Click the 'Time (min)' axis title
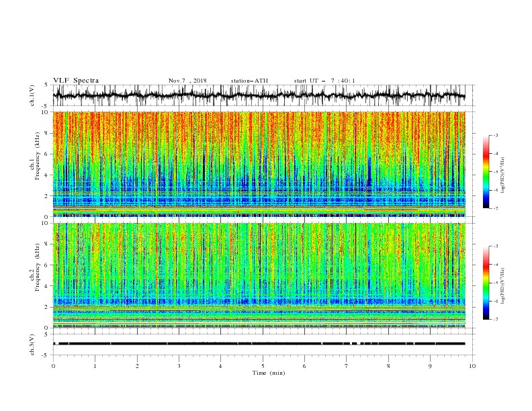The width and height of the screenshot is (532, 411). pos(269,373)
